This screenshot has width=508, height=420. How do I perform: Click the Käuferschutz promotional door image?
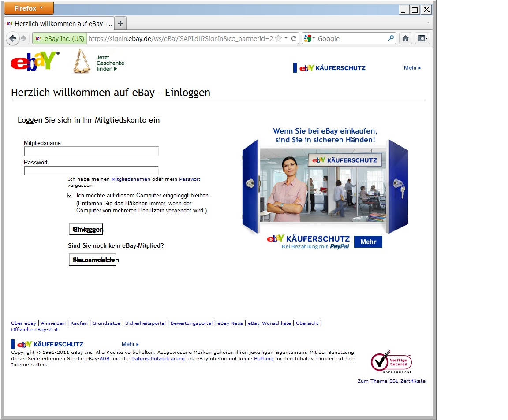(x=325, y=186)
